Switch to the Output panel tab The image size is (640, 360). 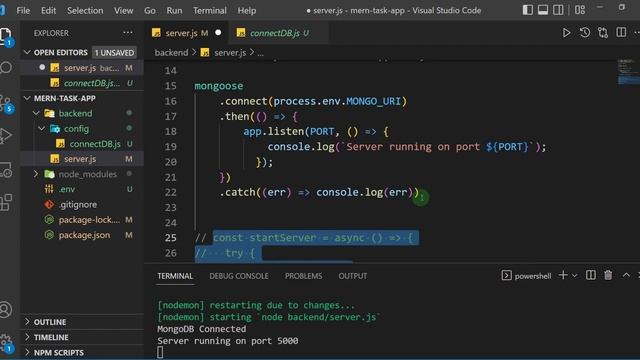353,276
